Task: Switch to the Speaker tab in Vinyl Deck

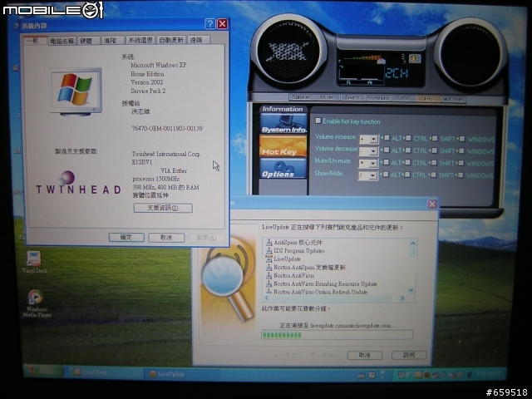Action: click(x=301, y=96)
